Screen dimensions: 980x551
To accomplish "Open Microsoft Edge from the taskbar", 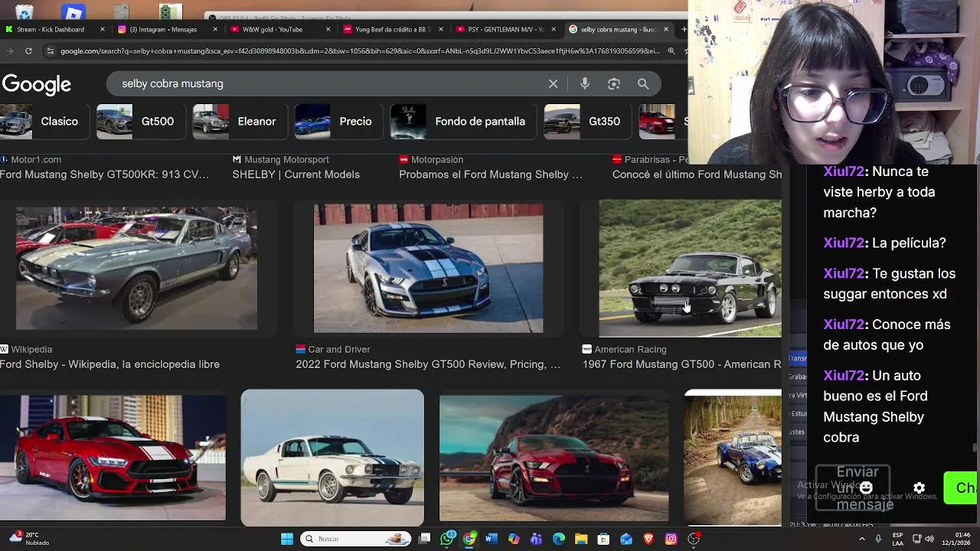I will 559,539.
